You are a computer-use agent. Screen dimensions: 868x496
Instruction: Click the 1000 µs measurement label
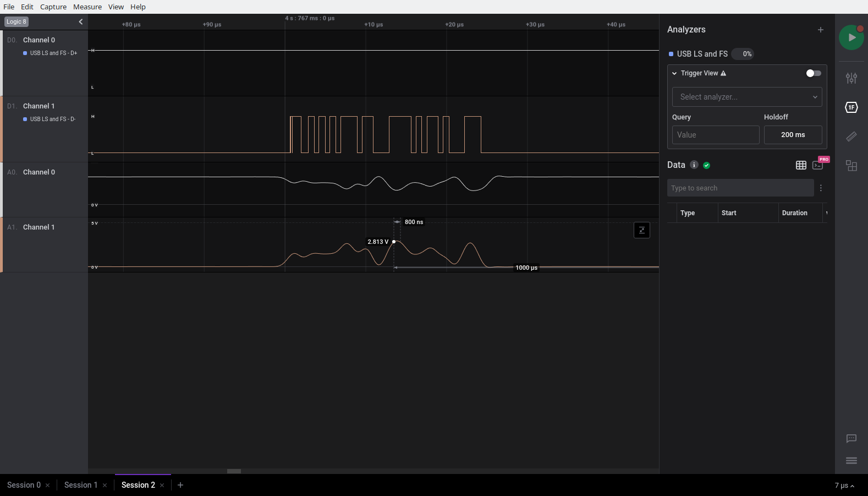(x=526, y=268)
